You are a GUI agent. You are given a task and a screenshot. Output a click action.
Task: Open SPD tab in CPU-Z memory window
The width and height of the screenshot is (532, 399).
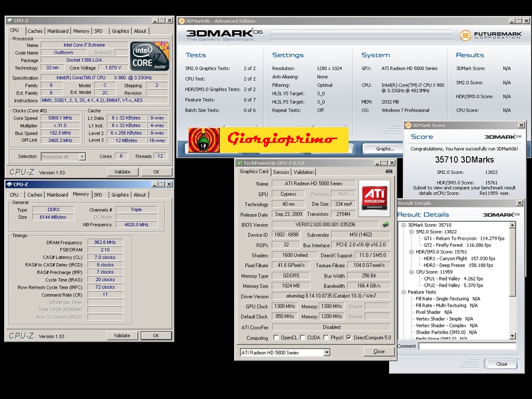coord(98,195)
